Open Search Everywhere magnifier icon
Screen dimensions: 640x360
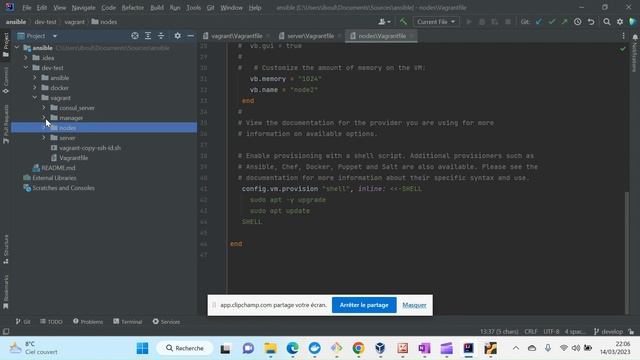(607, 22)
